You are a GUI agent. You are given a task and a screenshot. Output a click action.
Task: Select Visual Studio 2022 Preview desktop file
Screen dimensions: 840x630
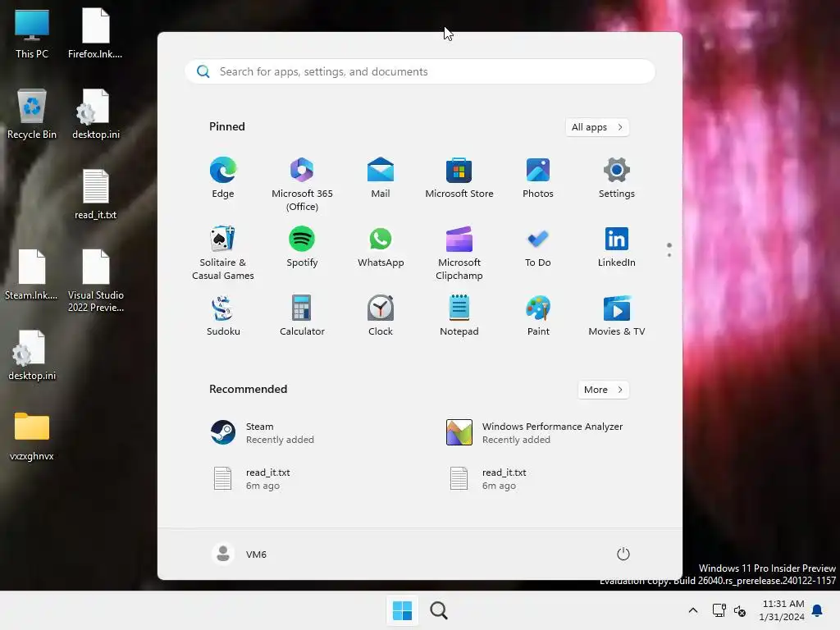click(95, 281)
